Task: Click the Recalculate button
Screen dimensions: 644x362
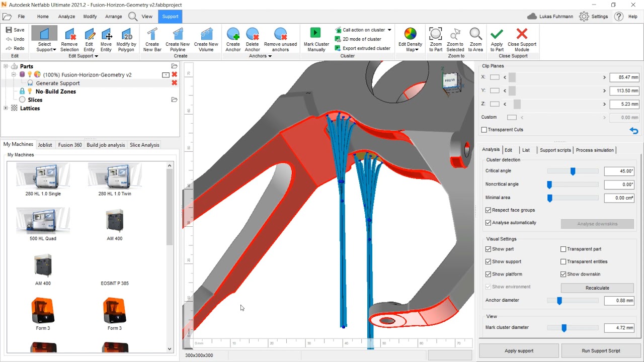Action: [597, 288]
